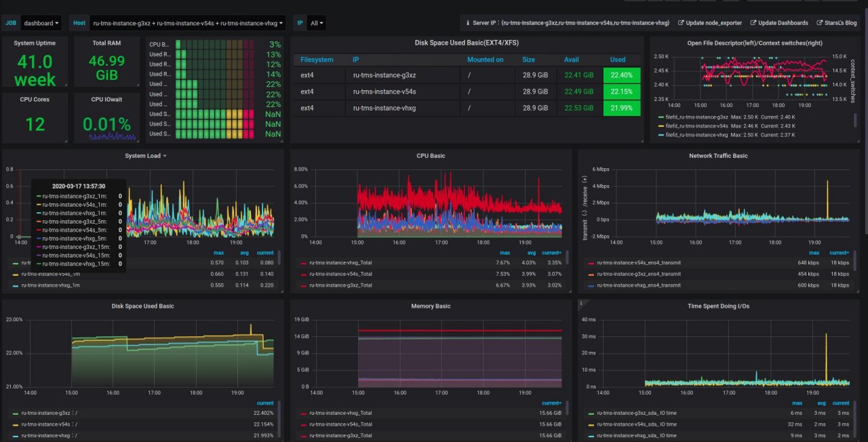The image size is (868, 442).
Task: Toggle ru-tms-instance-vhxg_Total series in CPU Basic legend
Action: [x=340, y=263]
